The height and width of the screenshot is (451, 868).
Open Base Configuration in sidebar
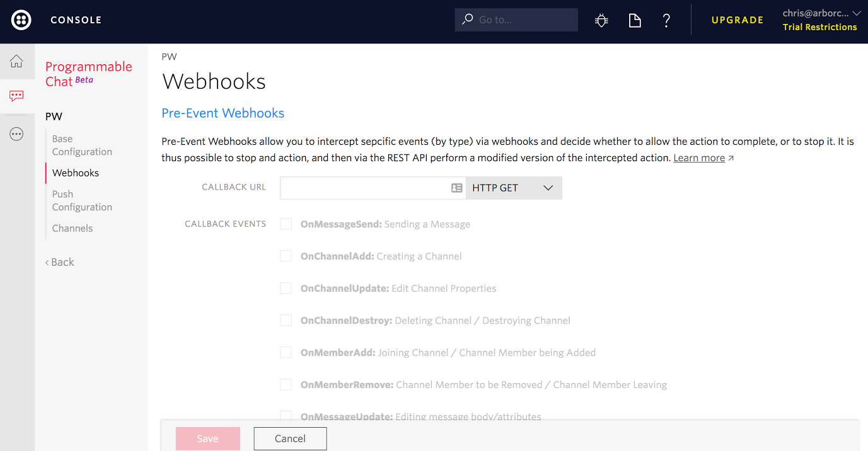tap(82, 145)
